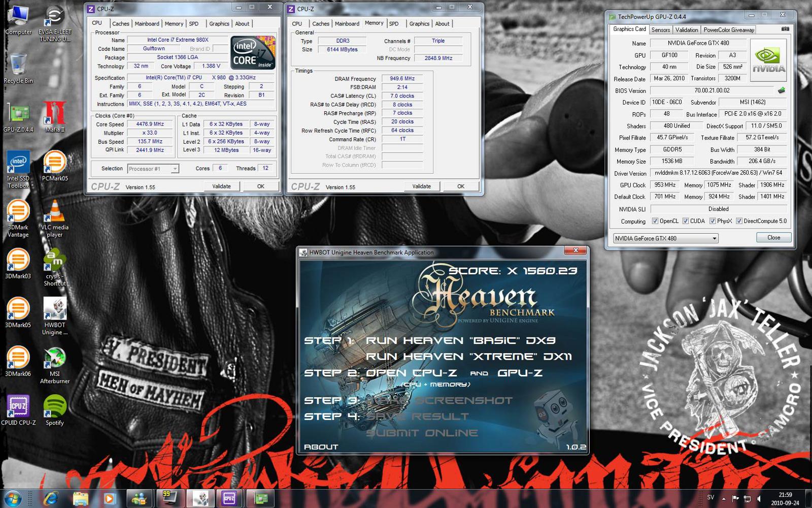Open EVGA E-LEET Tuning Utility shortcut

55,24
